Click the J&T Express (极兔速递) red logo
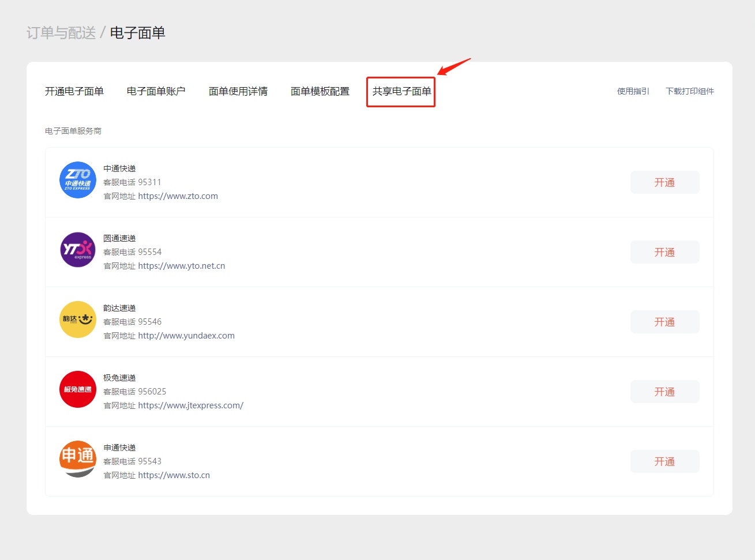The width and height of the screenshot is (755, 560). 78,389
